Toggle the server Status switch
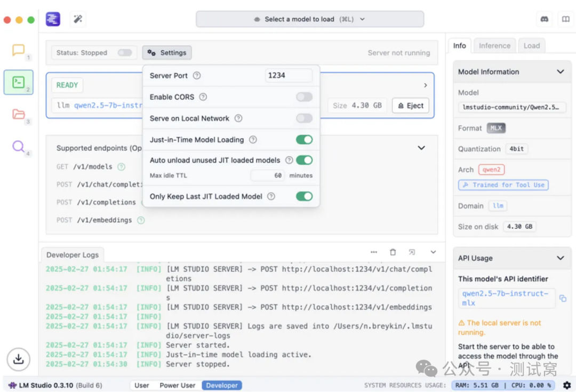This screenshot has width=576, height=392. (125, 53)
